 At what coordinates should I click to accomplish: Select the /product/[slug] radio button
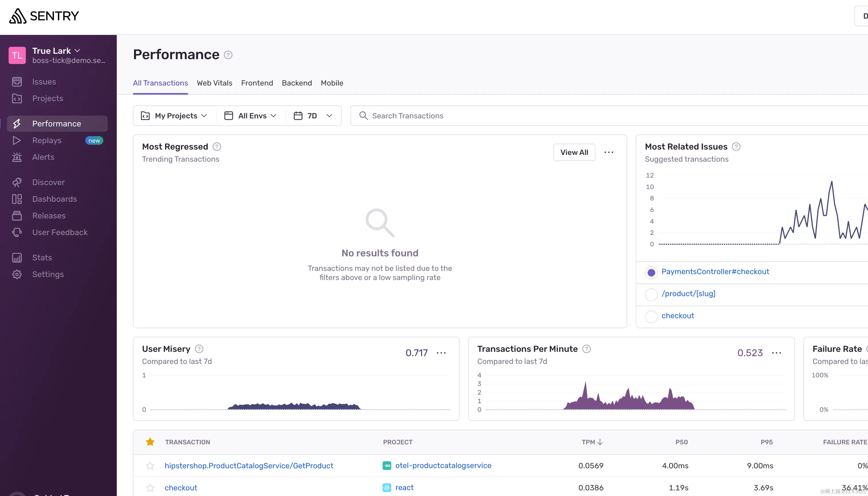pyautogui.click(x=651, y=294)
